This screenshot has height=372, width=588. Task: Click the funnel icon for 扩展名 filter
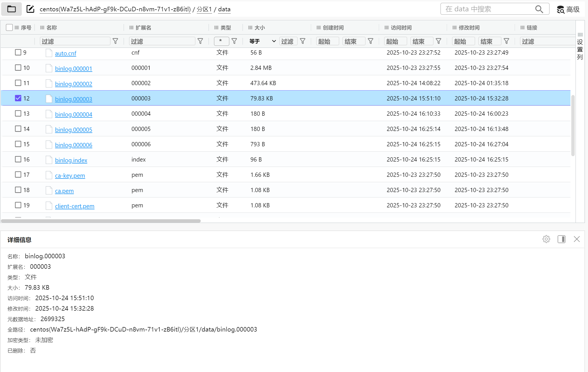point(200,41)
